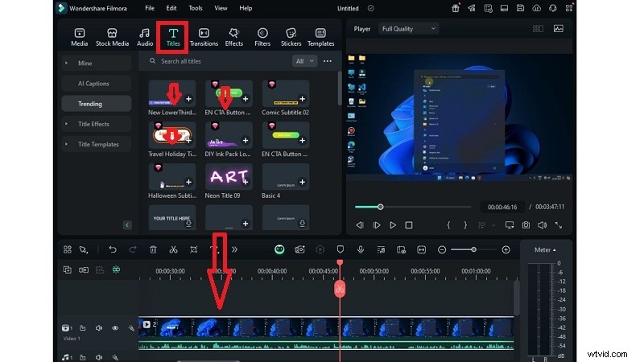Screen dimensions: 644x362
Task: Open the Help menu
Action: tap(246, 8)
